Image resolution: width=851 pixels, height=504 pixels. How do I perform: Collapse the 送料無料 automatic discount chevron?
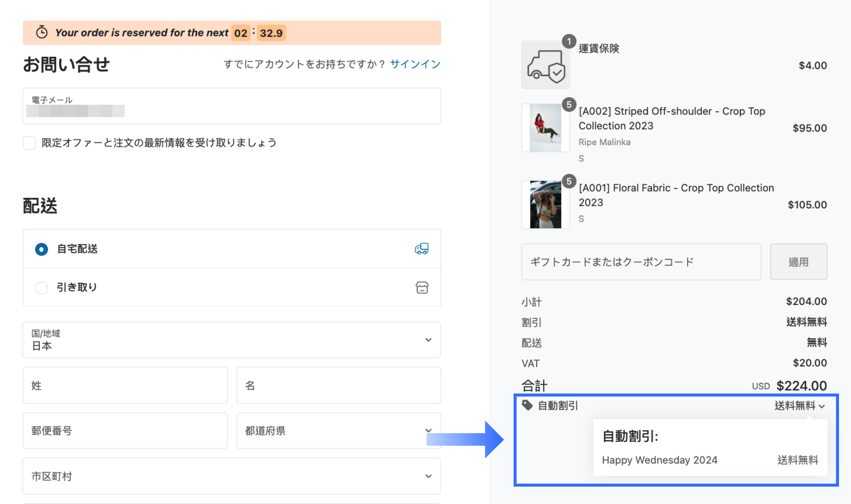[x=822, y=406]
